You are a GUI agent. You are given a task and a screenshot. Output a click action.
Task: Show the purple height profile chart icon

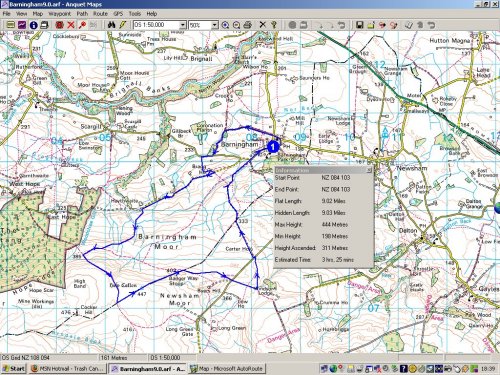[x=22, y=25]
